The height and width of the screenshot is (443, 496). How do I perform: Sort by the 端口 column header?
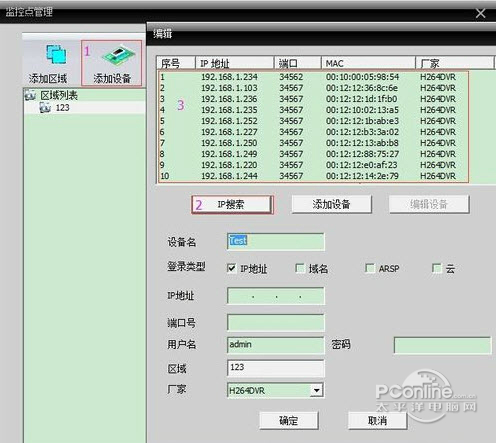pos(297,63)
